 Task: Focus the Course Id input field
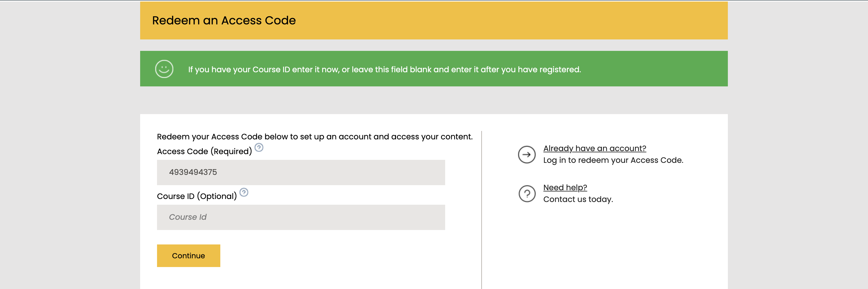[x=301, y=217]
